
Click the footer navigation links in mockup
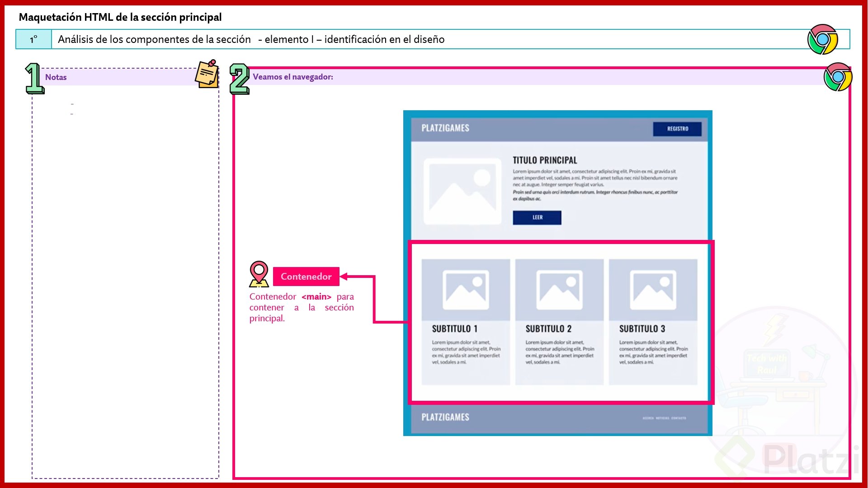[664, 418]
